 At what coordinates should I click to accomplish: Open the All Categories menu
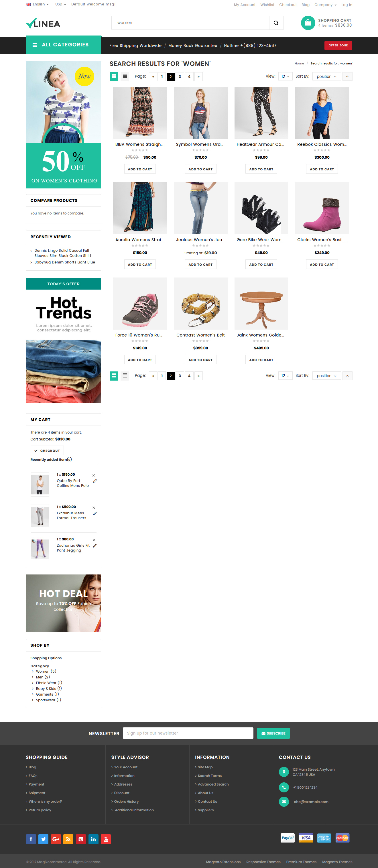tap(63, 45)
